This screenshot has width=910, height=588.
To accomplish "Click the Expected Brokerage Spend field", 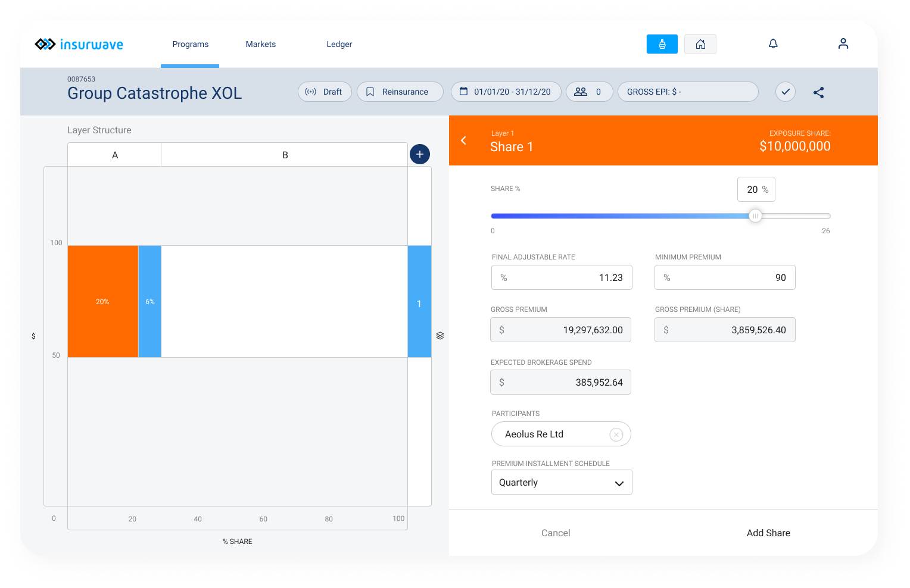I will (560, 382).
